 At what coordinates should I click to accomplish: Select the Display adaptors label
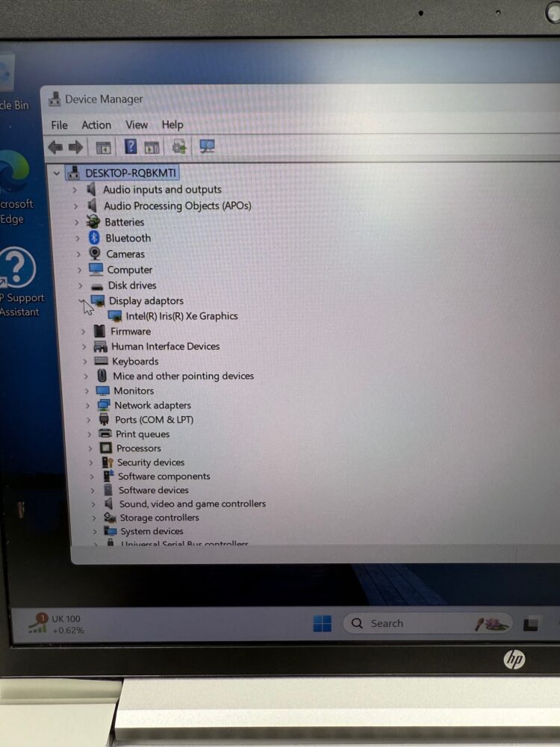pyautogui.click(x=146, y=300)
